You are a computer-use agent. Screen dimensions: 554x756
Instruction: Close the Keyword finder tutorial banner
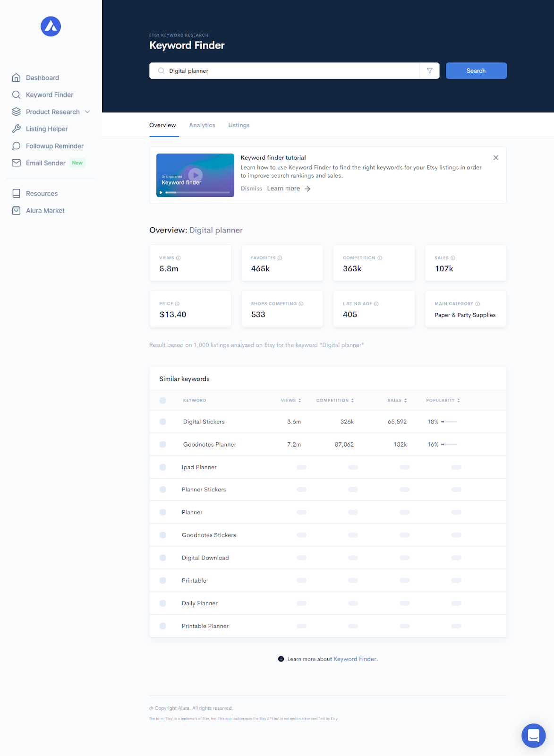496,158
